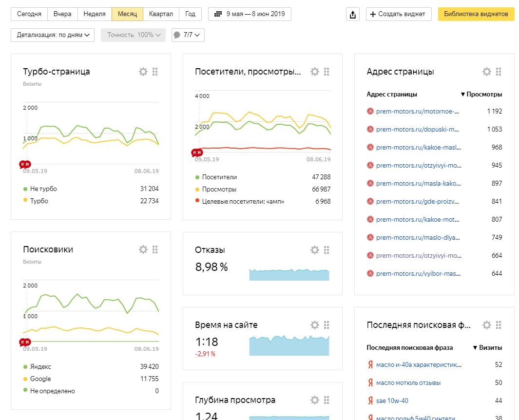The height and width of the screenshot is (420, 519).
Task: Click drag handle on Посетители, просмотры widget
Action: click(x=327, y=72)
